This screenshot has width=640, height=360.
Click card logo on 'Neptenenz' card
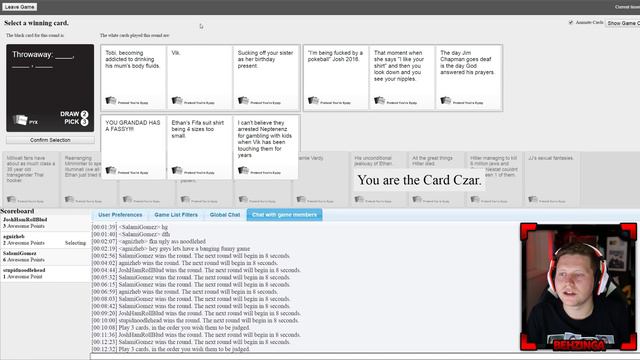[x=243, y=170]
